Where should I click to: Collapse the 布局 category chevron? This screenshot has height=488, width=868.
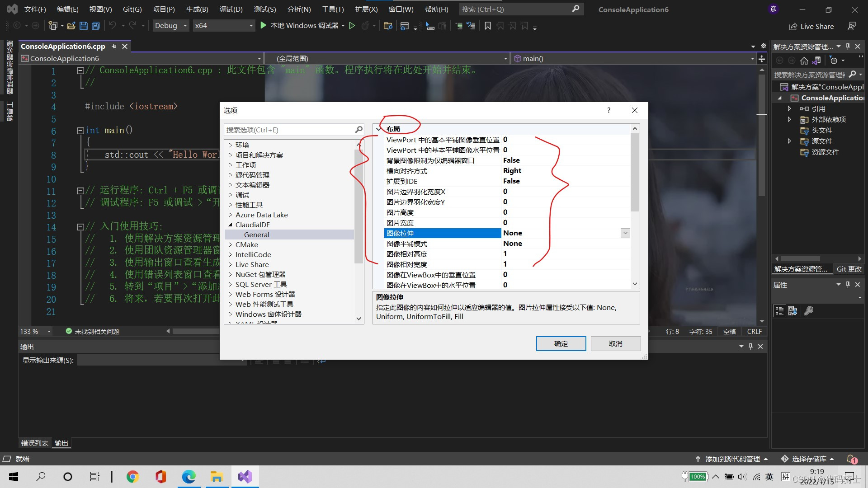click(379, 129)
